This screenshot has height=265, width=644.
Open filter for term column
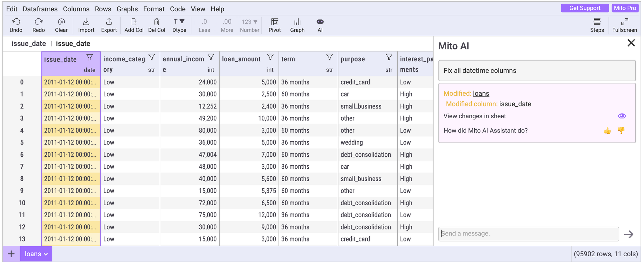click(x=329, y=57)
